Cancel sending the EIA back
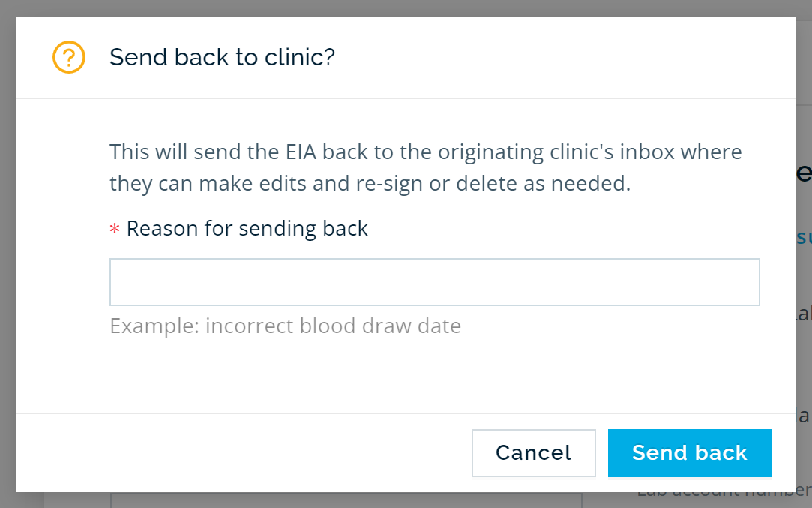 [533, 452]
